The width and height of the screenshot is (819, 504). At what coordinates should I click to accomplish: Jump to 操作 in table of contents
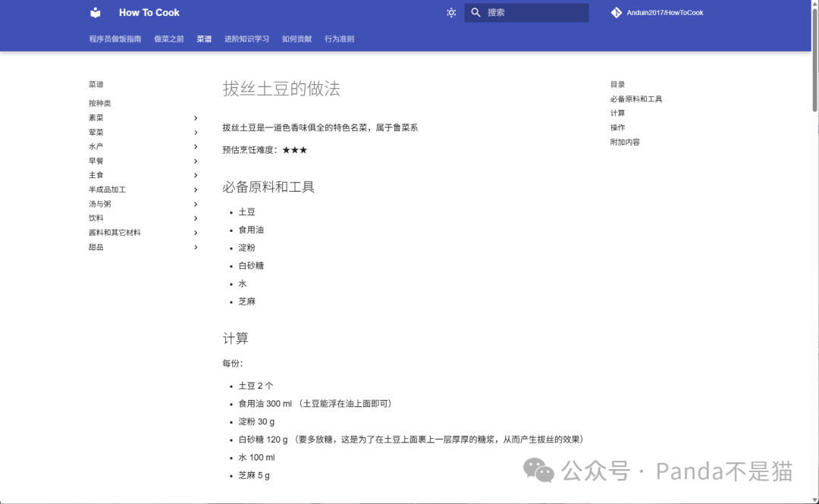point(617,127)
